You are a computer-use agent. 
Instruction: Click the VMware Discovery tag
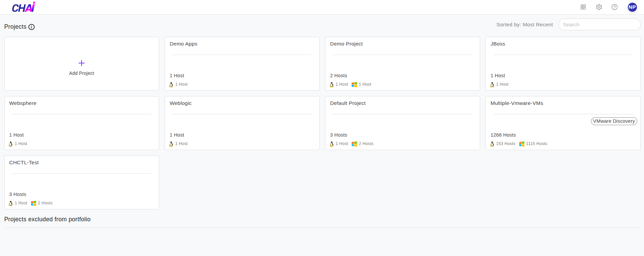pos(614,121)
